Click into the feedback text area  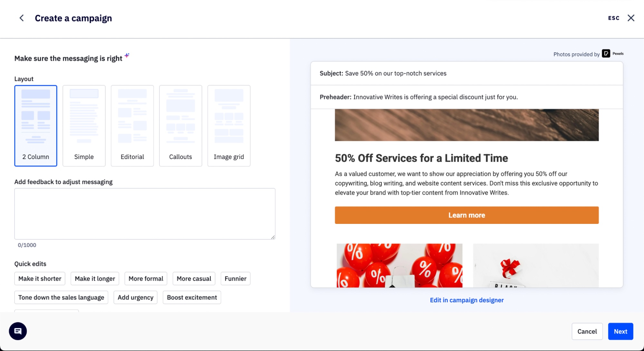[x=145, y=214]
